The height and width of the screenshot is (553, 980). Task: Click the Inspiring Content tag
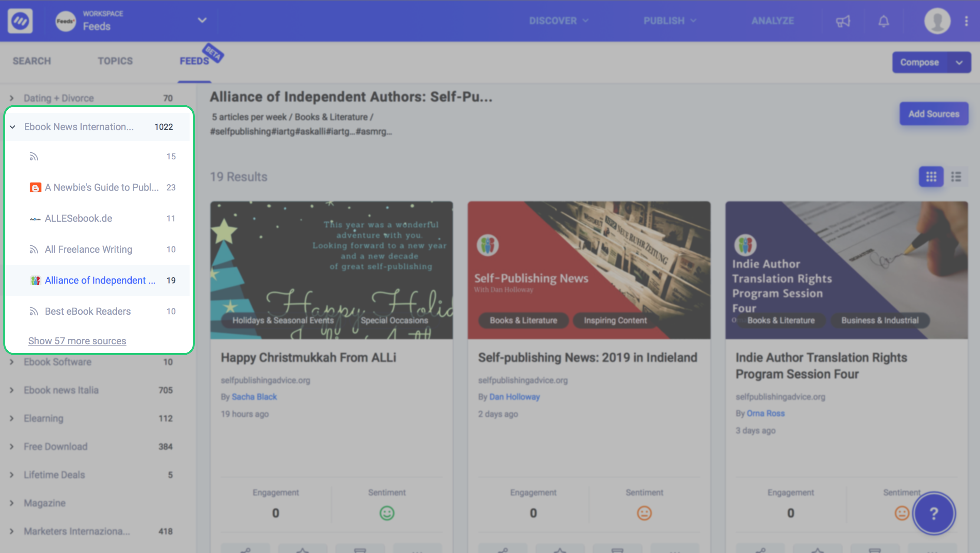[615, 320]
